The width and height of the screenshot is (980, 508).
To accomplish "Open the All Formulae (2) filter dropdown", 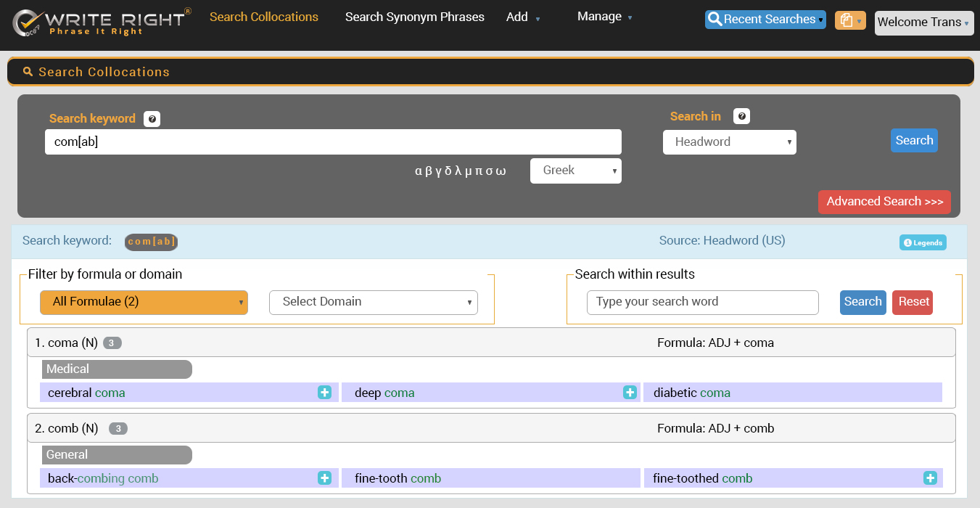I will point(144,302).
